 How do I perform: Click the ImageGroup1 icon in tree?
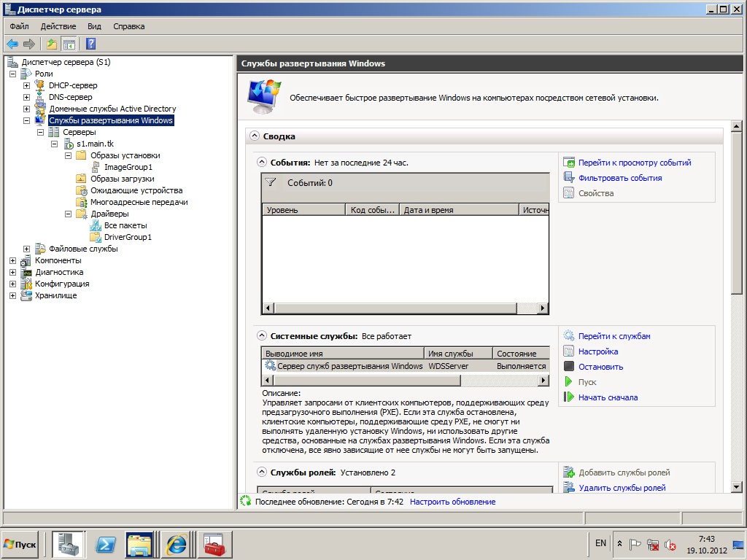(x=96, y=167)
